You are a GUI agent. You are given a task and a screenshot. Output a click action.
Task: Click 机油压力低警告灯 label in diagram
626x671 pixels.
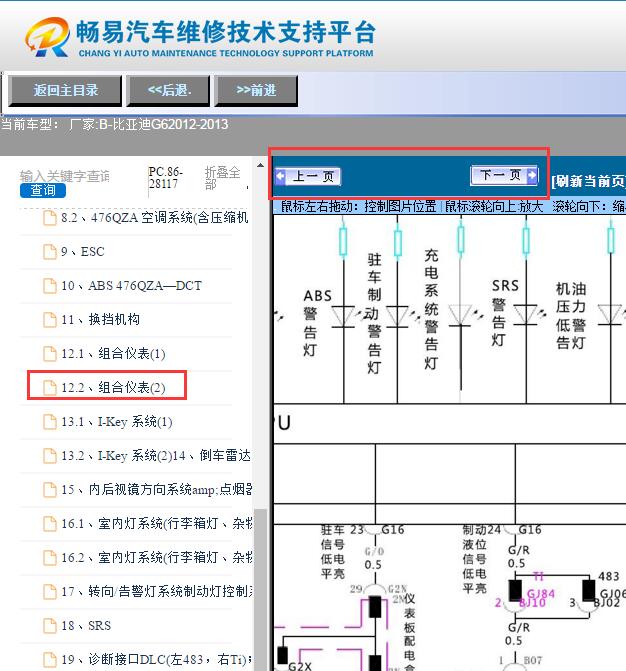[x=571, y=316]
